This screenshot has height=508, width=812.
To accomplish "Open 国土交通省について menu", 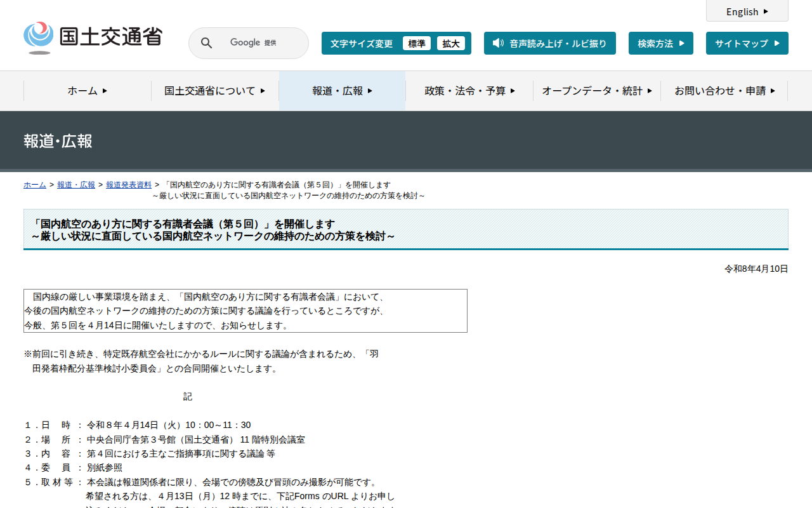I will coord(215,91).
